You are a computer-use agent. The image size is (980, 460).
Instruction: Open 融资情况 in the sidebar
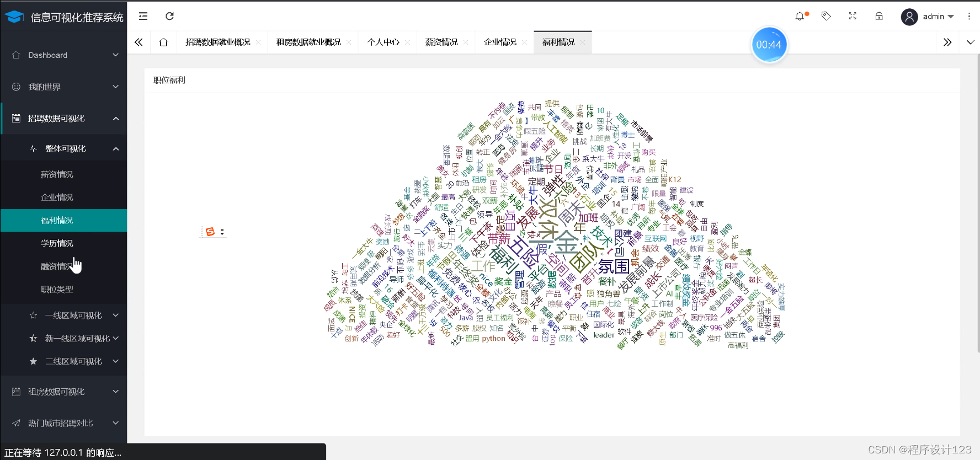click(63, 266)
